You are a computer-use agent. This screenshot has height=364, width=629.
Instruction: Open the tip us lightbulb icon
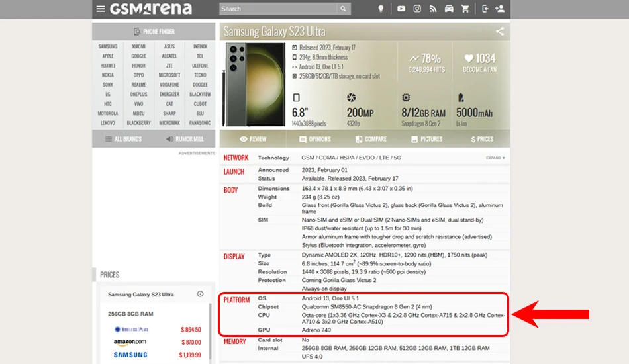coord(381,9)
